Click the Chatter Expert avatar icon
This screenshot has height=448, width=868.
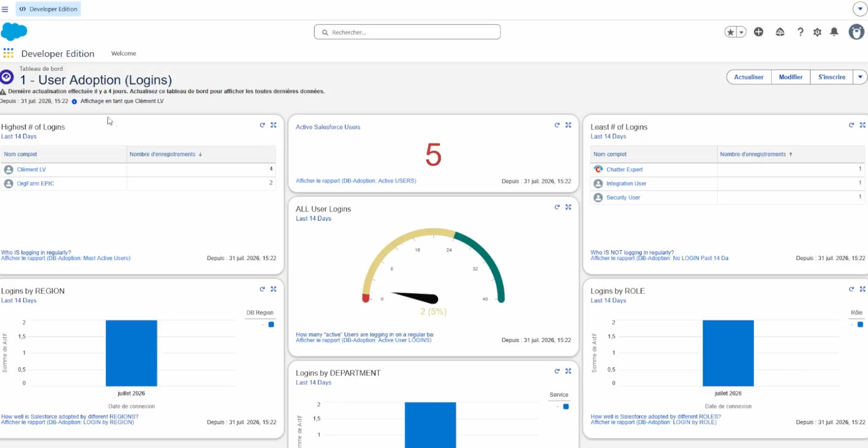click(598, 169)
